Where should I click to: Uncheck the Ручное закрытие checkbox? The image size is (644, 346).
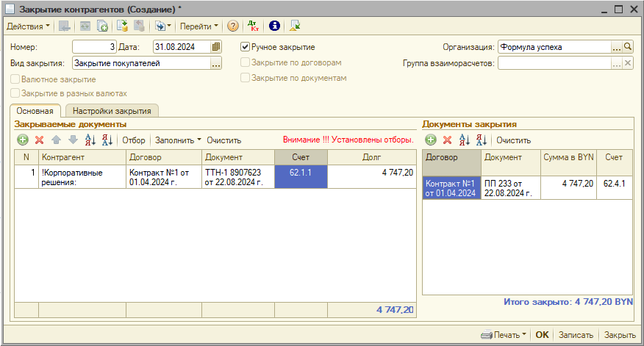[x=246, y=47]
